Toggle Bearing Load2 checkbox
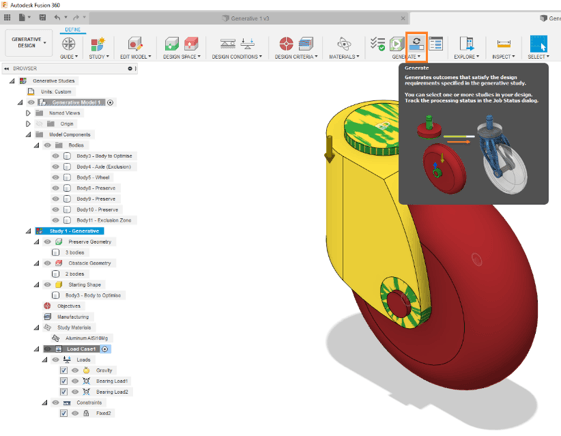This screenshot has height=436, width=561. point(64,392)
